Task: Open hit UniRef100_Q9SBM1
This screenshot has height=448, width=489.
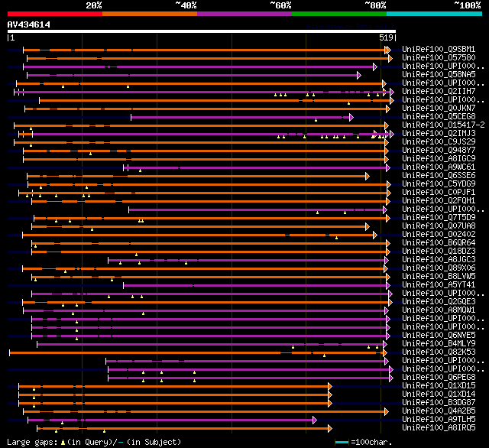Action: 439,49
